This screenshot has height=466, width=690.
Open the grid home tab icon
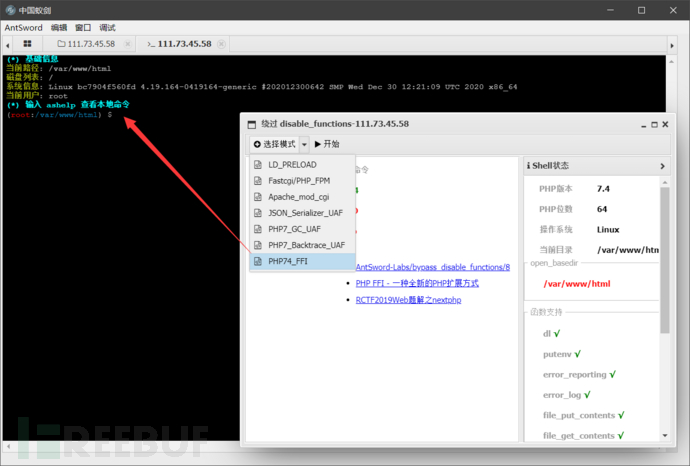(x=27, y=44)
